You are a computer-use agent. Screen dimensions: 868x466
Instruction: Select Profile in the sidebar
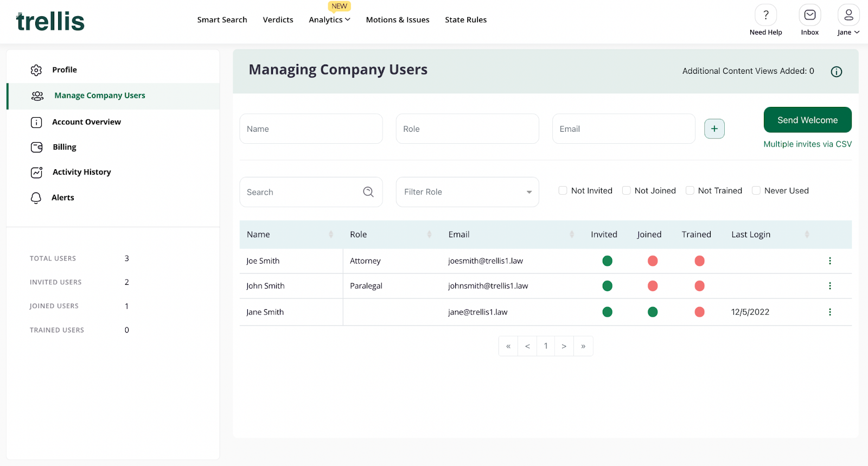[65, 70]
